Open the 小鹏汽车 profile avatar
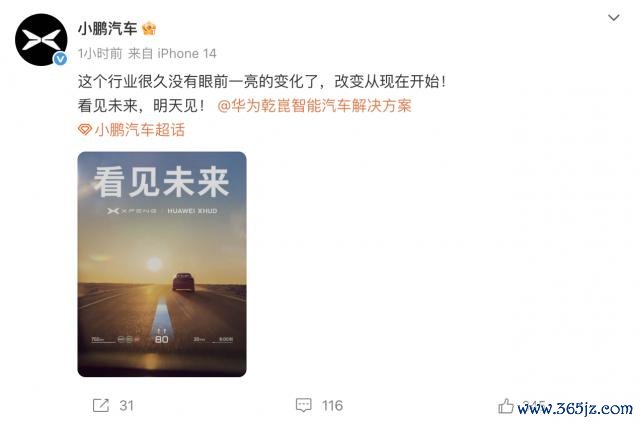The height and width of the screenshot is (424, 640). pyautogui.click(x=41, y=40)
